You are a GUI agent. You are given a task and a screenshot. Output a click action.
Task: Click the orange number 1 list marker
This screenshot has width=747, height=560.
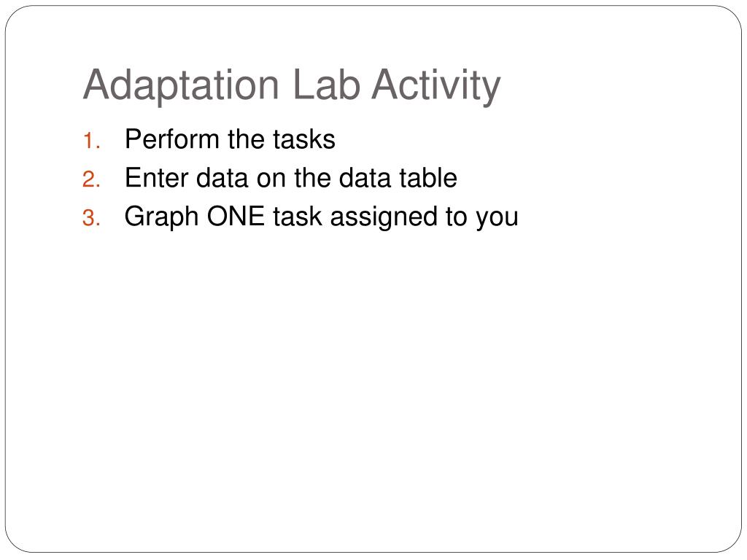pyautogui.click(x=91, y=141)
